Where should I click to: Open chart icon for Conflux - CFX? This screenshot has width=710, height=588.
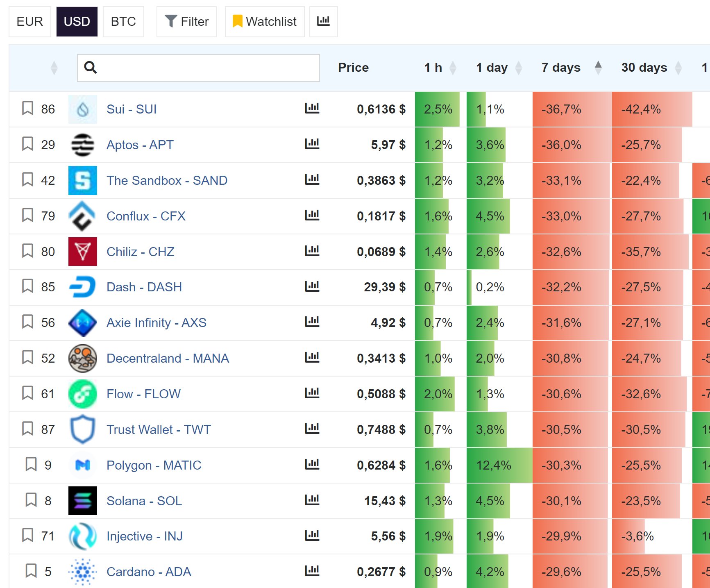tap(312, 216)
